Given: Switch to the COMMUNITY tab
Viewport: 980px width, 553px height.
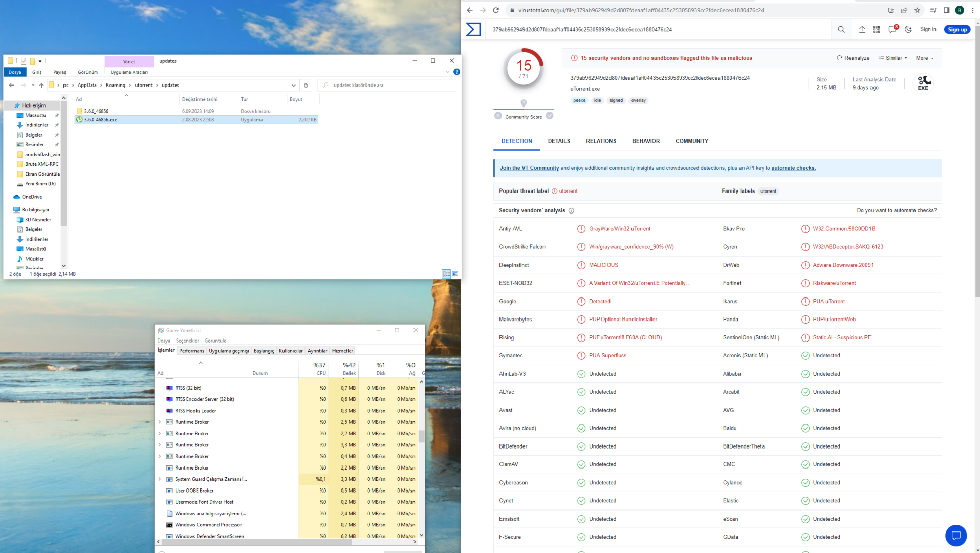Looking at the screenshot, I should pyautogui.click(x=692, y=141).
